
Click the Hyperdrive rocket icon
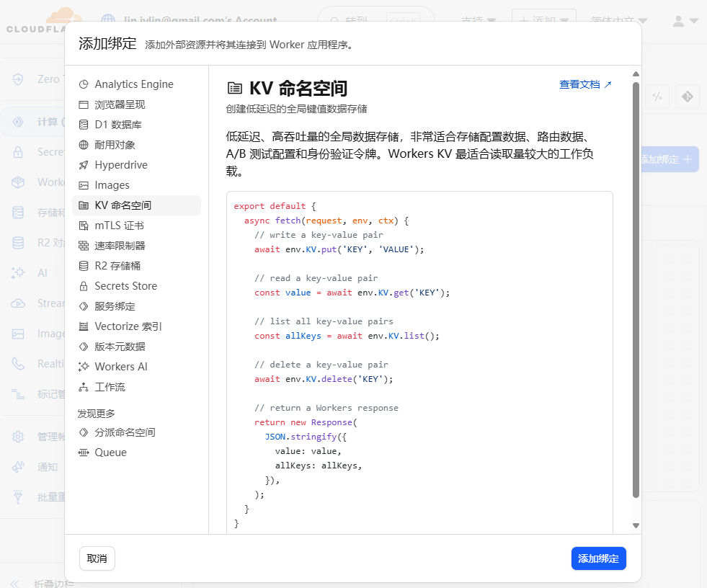(x=84, y=165)
